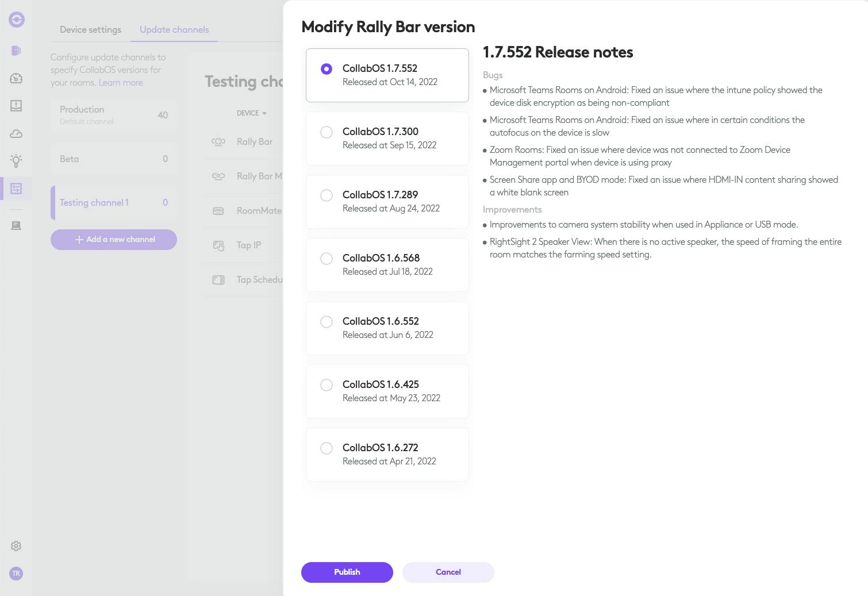Screen dimensions: 868x596
Task: Click the RoomMate row text
Action: 259,210
